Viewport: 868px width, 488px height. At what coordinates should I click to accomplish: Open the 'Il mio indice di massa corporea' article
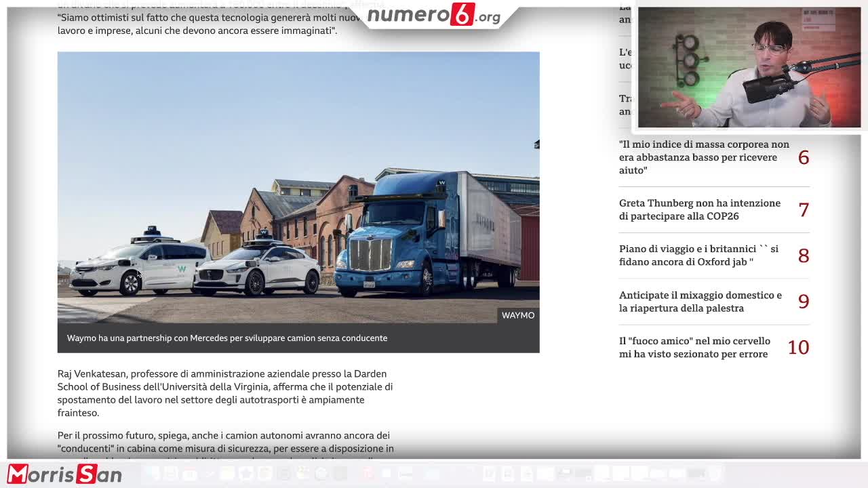point(704,157)
